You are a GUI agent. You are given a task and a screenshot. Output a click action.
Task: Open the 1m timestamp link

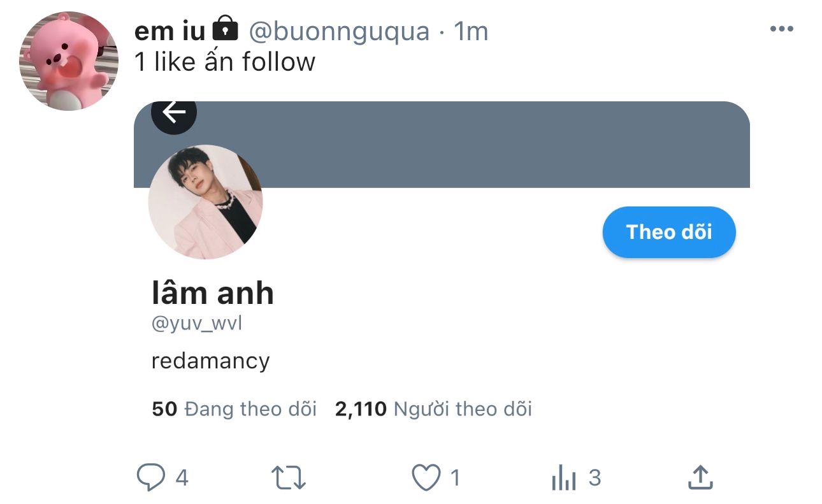[x=470, y=31]
